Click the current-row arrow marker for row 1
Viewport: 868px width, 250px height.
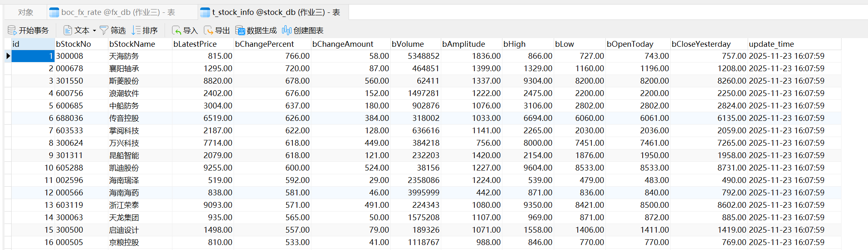click(8, 56)
